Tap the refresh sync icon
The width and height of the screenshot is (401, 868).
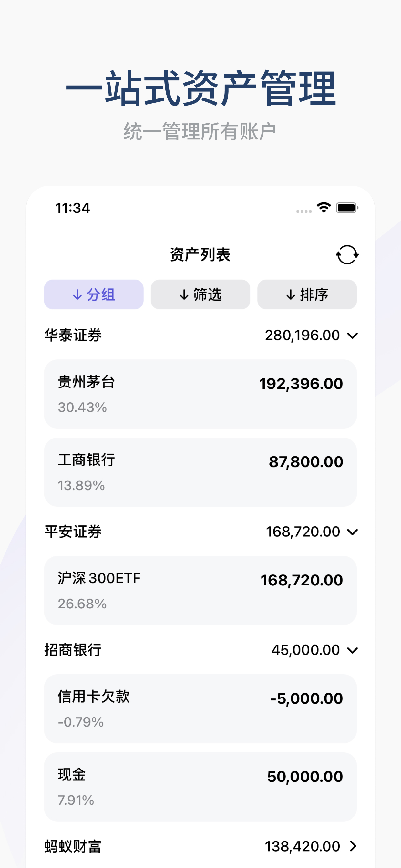347,255
